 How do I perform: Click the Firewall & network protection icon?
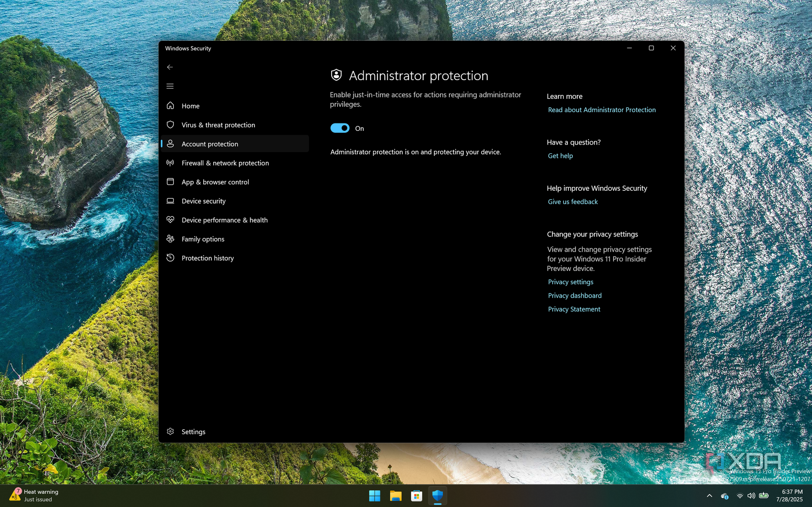[x=170, y=163]
